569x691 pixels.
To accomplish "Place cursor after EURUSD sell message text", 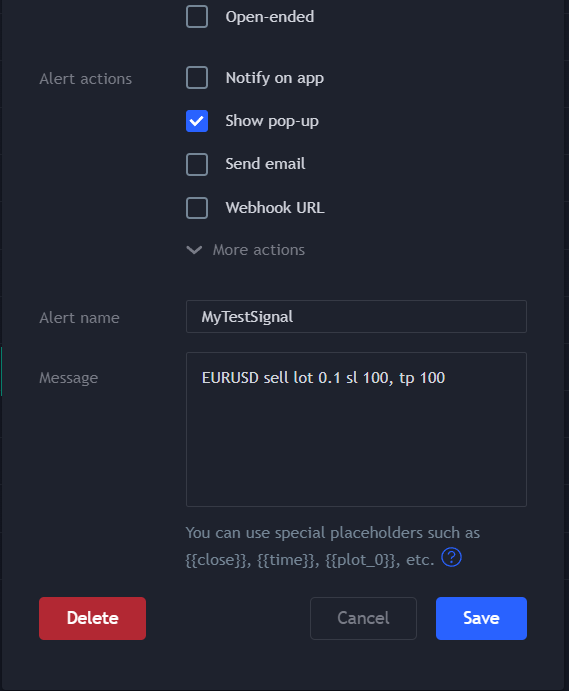I will click(x=446, y=378).
